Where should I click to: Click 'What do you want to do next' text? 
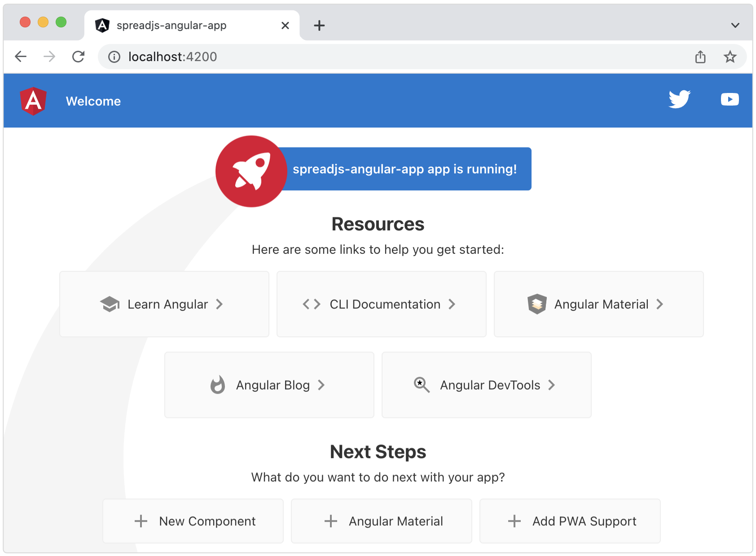point(378,477)
